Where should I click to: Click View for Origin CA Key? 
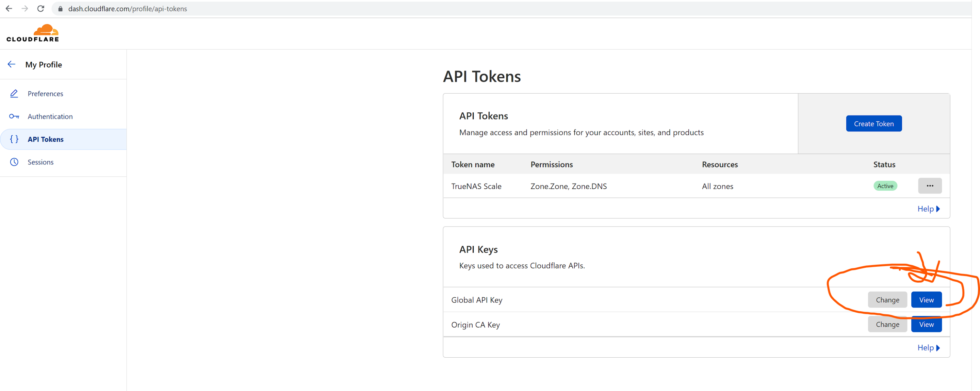click(926, 325)
